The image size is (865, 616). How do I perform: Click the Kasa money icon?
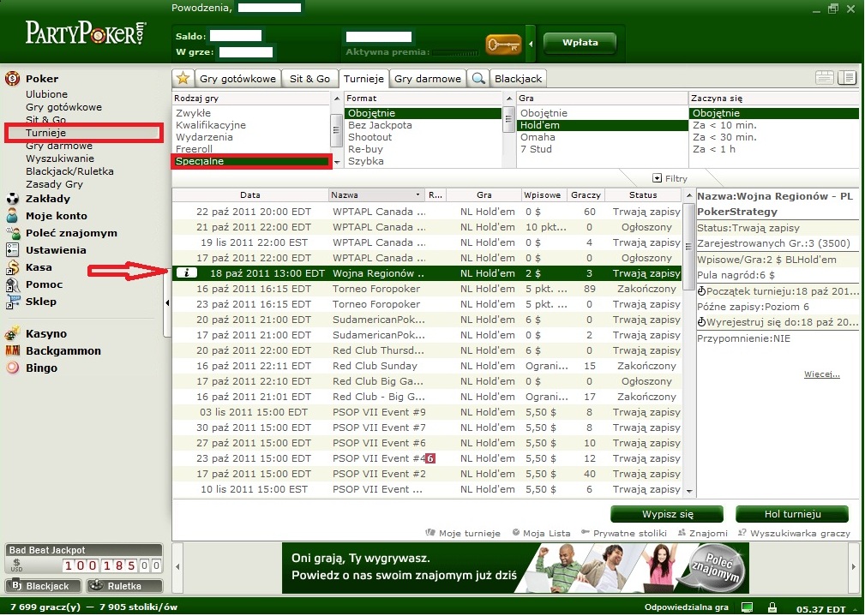coord(12,267)
